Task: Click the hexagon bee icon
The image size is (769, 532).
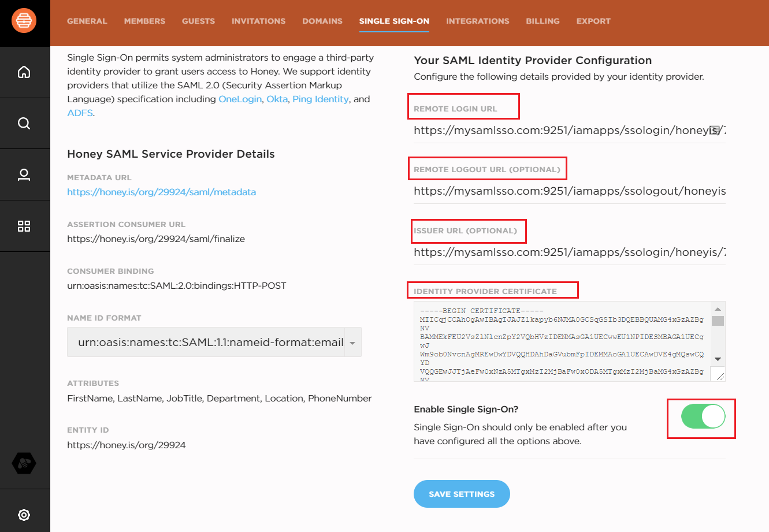Action: (24, 463)
